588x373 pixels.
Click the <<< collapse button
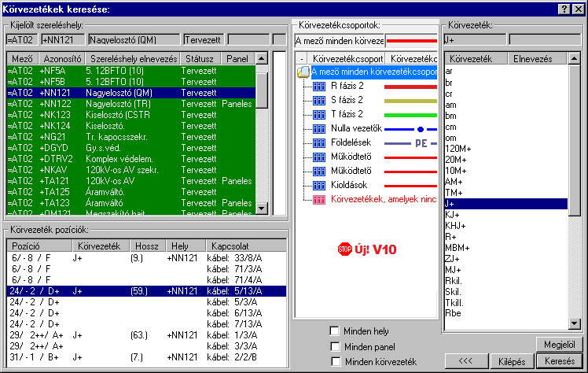pyautogui.click(x=465, y=361)
